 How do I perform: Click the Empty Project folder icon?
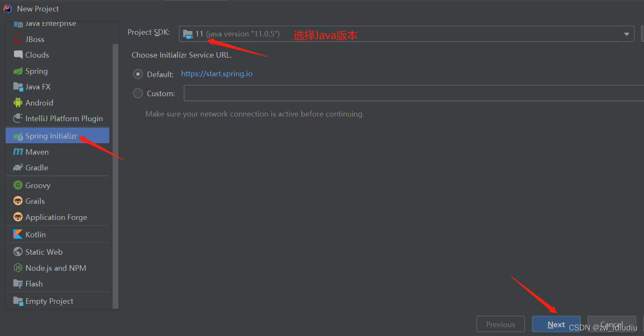(18, 301)
